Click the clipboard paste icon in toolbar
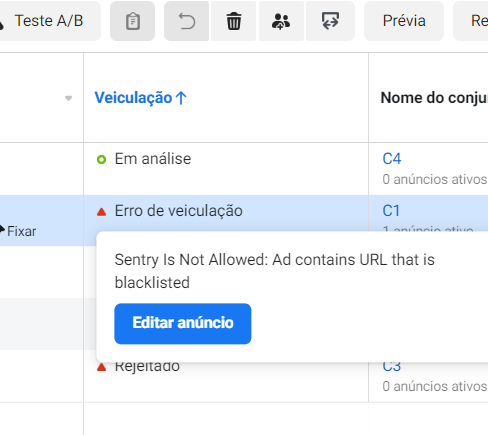 point(133,21)
